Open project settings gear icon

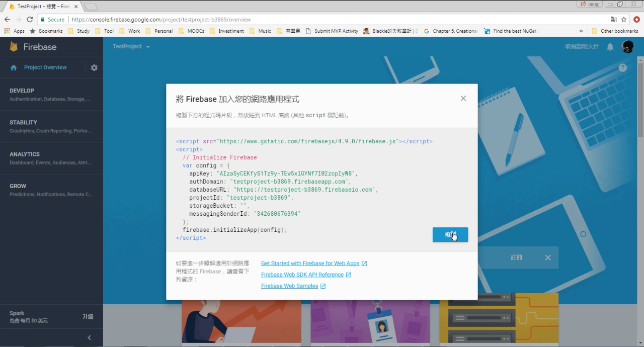tap(94, 67)
